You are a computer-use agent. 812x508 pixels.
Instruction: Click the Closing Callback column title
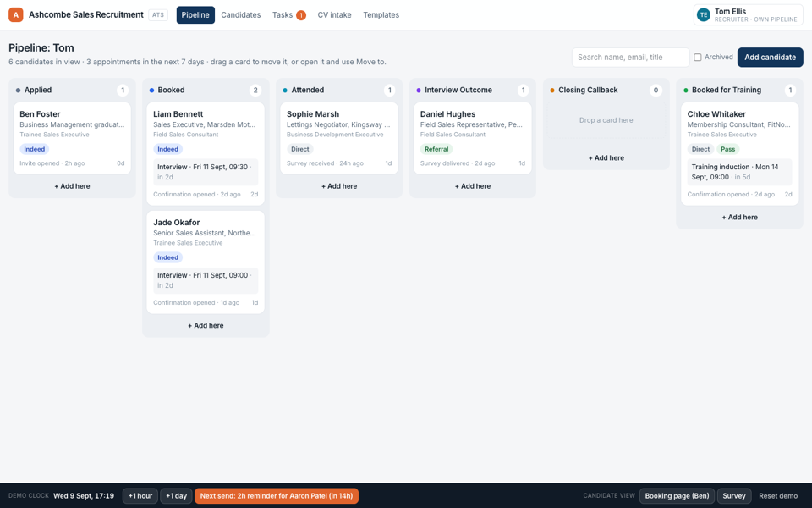point(589,91)
